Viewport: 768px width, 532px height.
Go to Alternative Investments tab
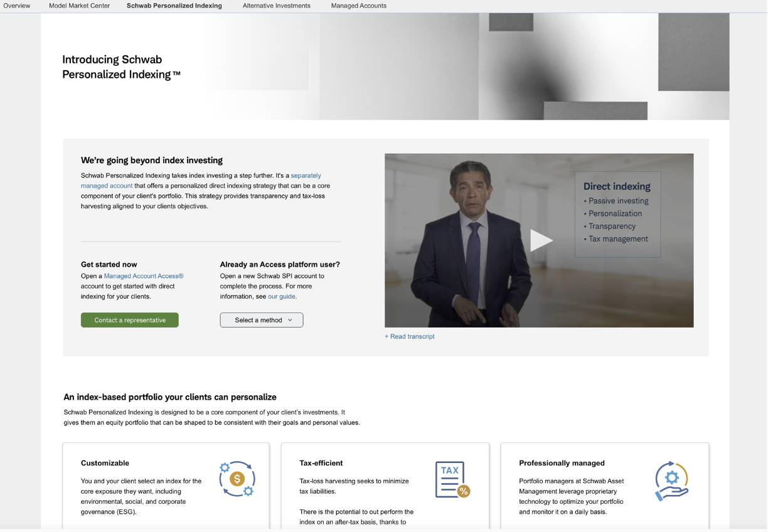click(x=277, y=6)
